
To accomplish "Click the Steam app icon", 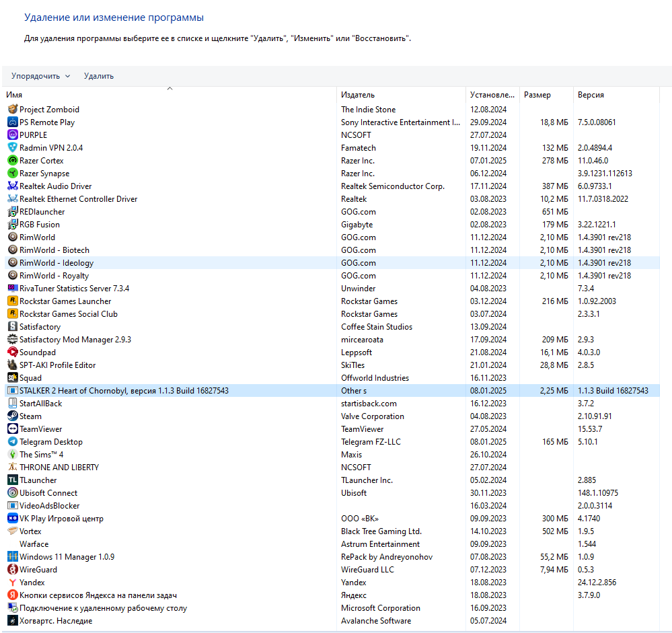I will coord(13,416).
